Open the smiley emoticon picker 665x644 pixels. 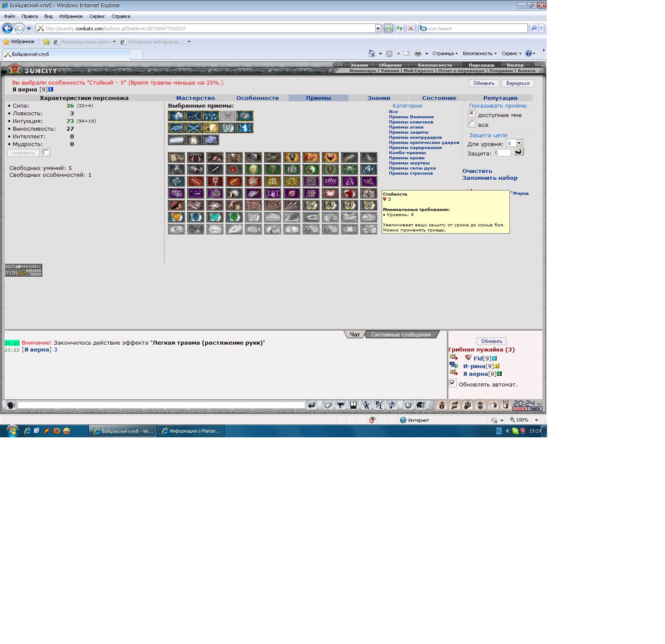[408, 405]
